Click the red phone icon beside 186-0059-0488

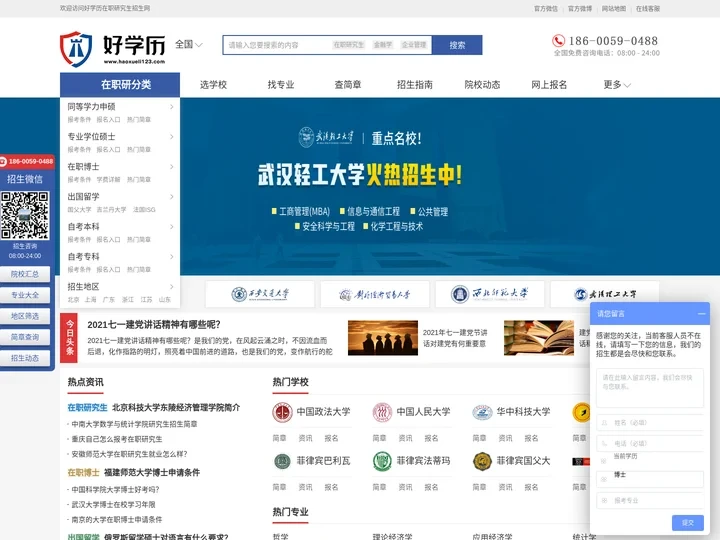(558, 41)
